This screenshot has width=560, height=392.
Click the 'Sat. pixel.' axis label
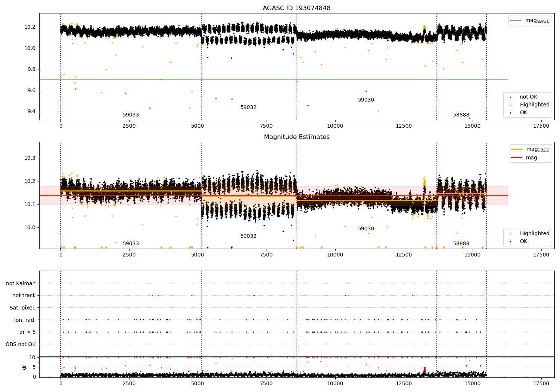tap(23, 308)
